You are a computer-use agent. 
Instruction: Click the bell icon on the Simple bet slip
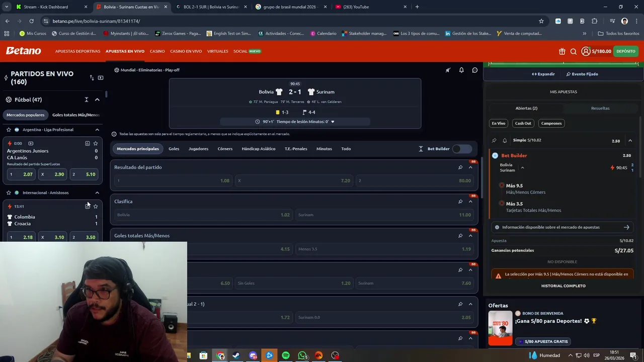505,140
